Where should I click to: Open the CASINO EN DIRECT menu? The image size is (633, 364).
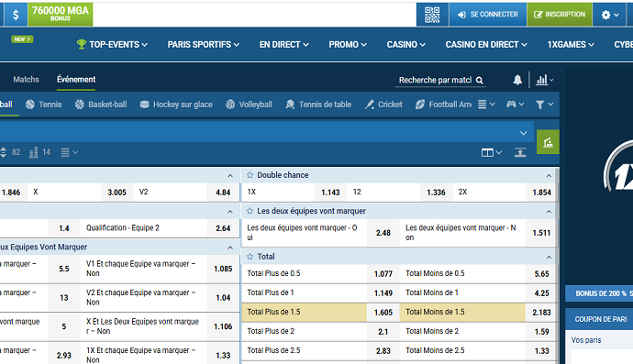coord(486,44)
